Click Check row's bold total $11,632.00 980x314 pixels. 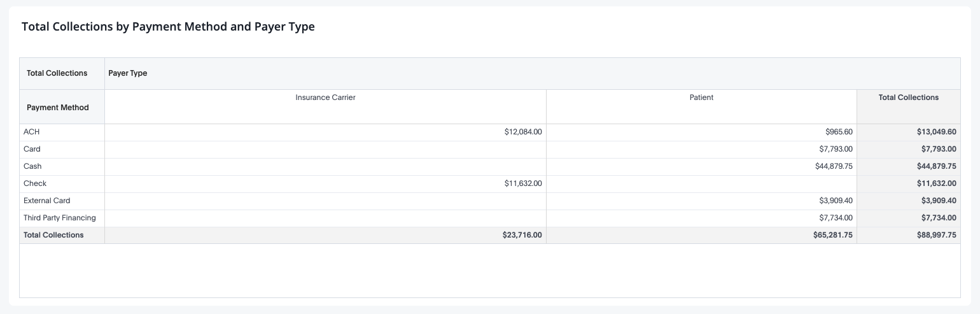[x=937, y=183]
